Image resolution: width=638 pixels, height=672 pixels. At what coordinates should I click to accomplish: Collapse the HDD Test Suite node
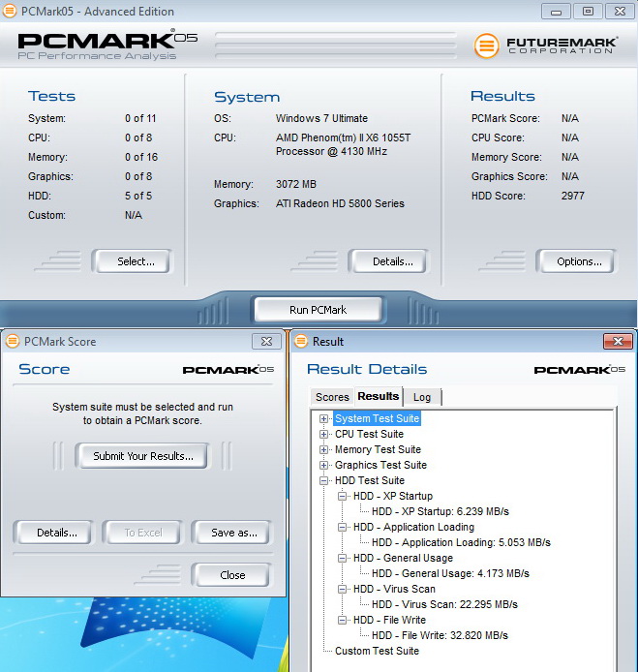[x=324, y=480]
